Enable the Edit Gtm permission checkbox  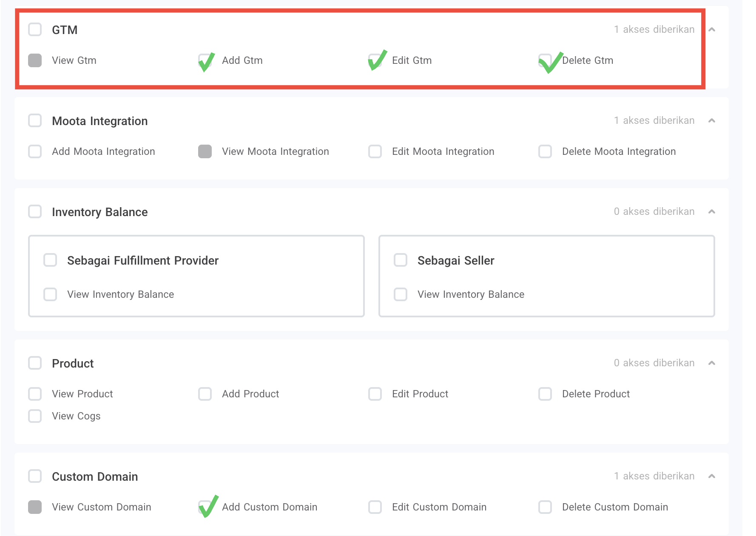(x=375, y=60)
